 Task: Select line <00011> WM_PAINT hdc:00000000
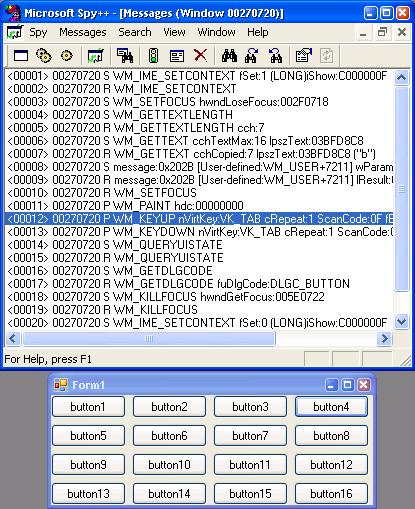[199, 206]
